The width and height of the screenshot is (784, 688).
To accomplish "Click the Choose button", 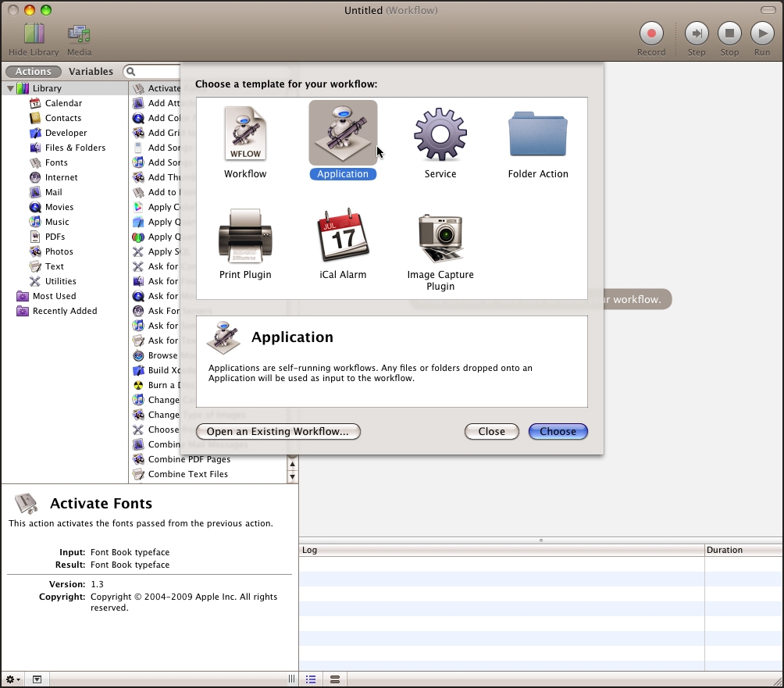I will pyautogui.click(x=558, y=431).
